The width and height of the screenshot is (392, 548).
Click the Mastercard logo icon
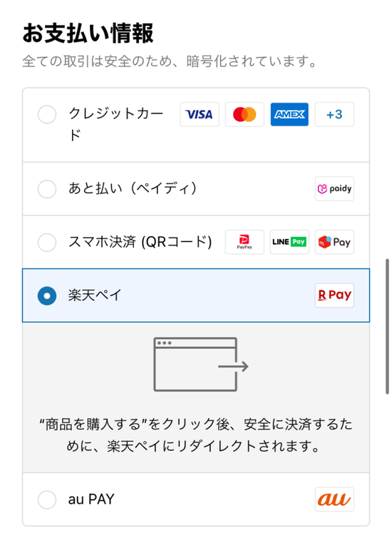click(244, 114)
